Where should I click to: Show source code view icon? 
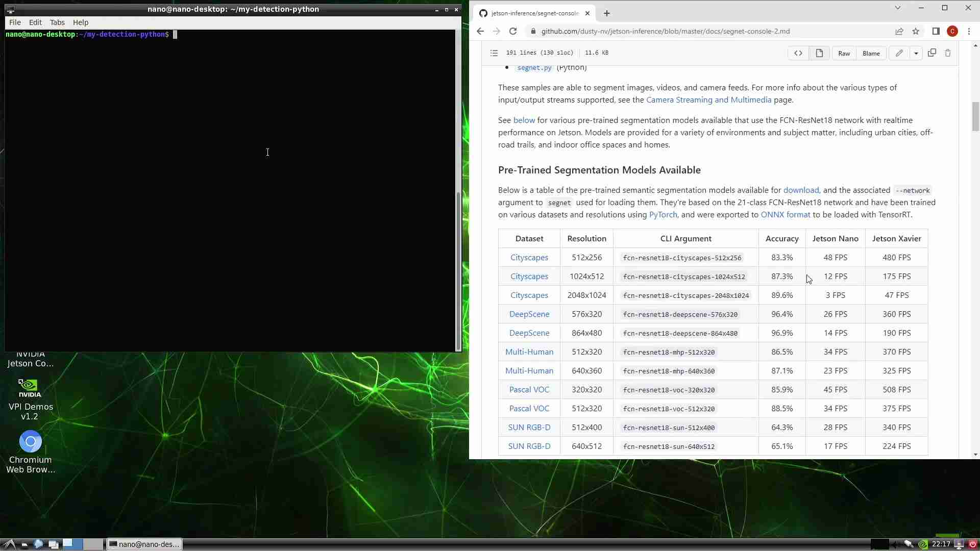(x=798, y=53)
